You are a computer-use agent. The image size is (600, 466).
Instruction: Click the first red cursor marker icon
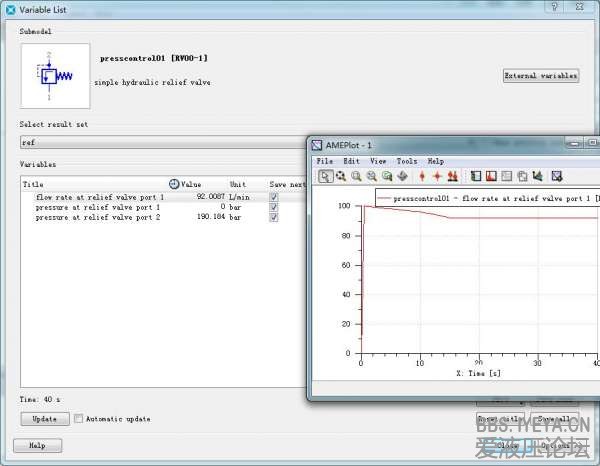422,176
